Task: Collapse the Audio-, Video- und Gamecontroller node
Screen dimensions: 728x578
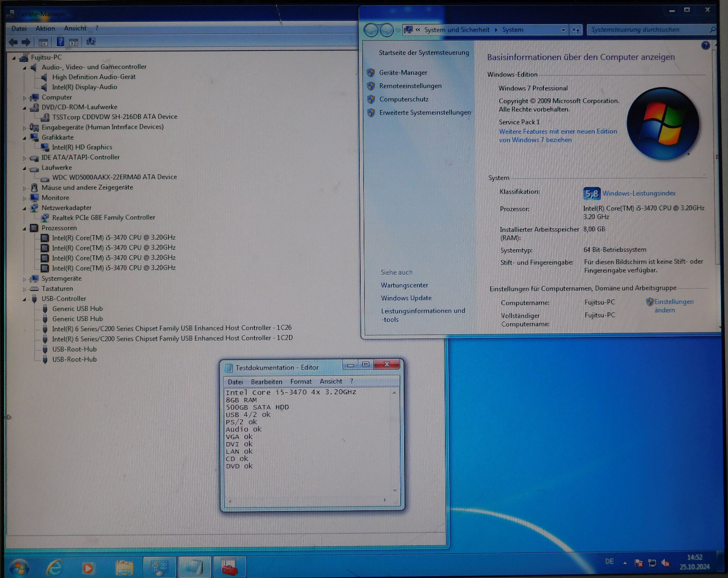Action: pos(25,68)
